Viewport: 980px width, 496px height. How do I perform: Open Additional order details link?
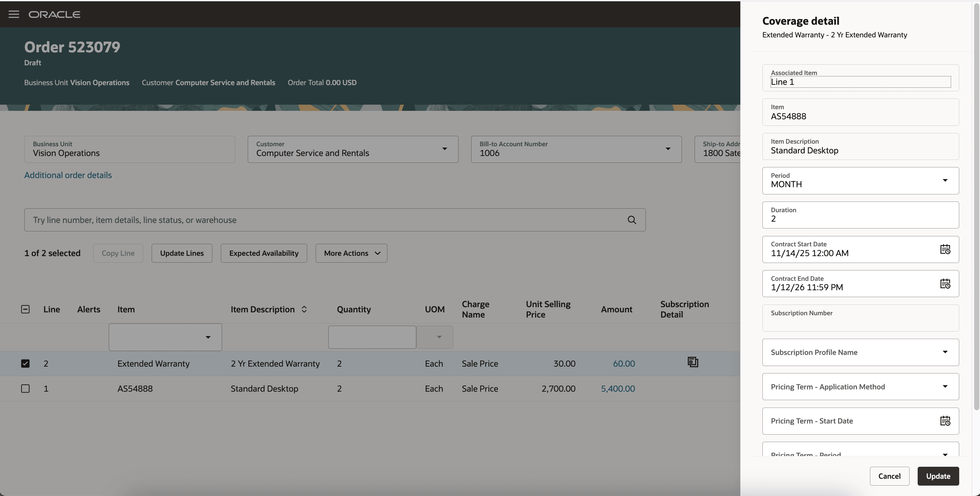point(68,175)
